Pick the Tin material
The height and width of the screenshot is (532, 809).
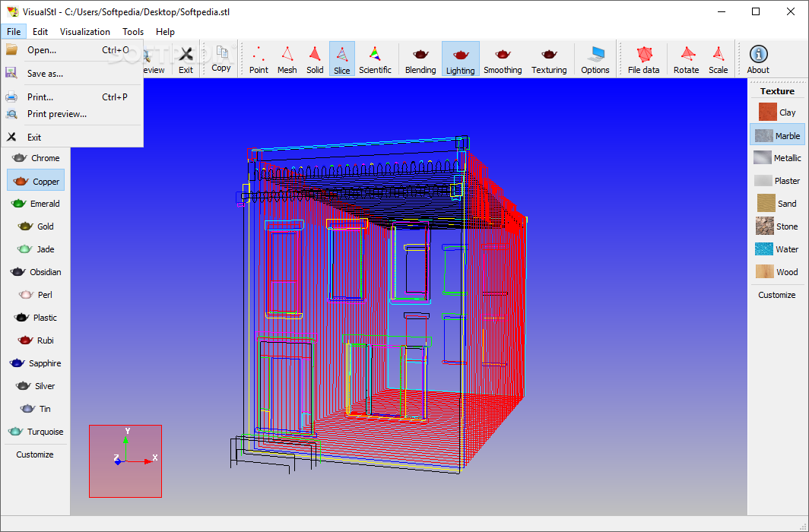(36, 409)
